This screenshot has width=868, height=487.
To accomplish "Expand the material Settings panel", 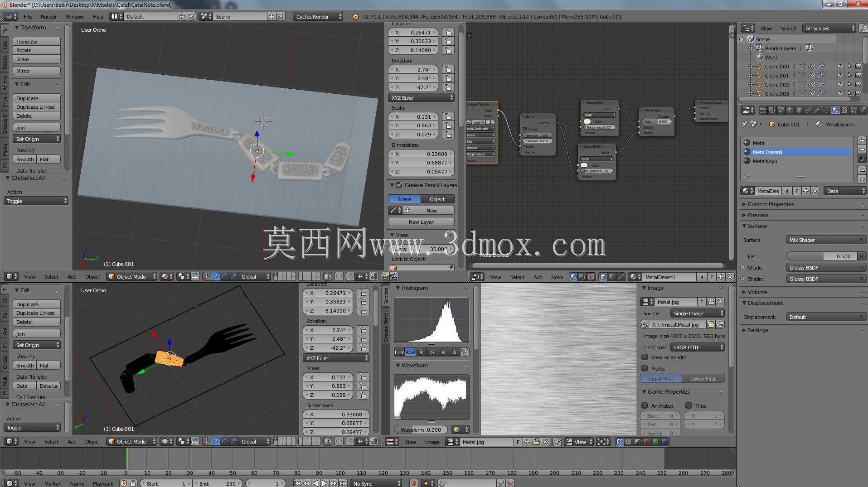I will click(758, 330).
